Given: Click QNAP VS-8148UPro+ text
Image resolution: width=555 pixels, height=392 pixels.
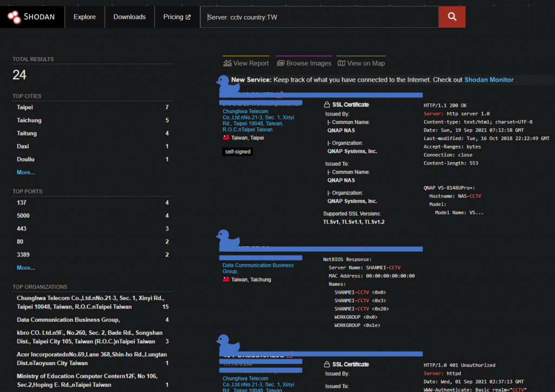Looking at the screenshot, I should point(449,188).
